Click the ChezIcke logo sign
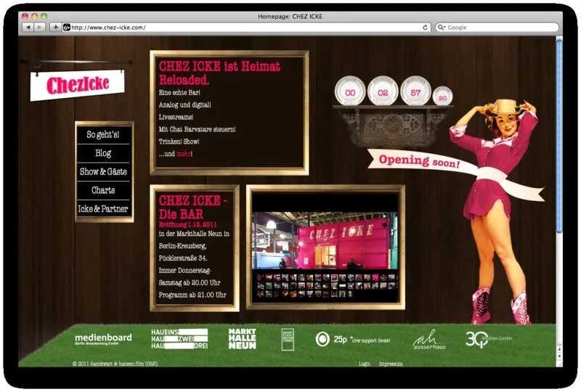Viewport: 581px width, 392px height. click(77, 85)
